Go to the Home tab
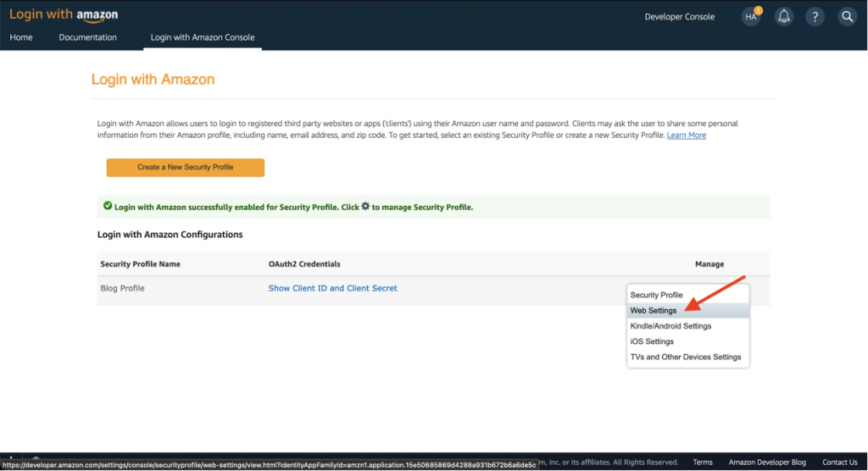This screenshot has width=868, height=471. [x=21, y=37]
